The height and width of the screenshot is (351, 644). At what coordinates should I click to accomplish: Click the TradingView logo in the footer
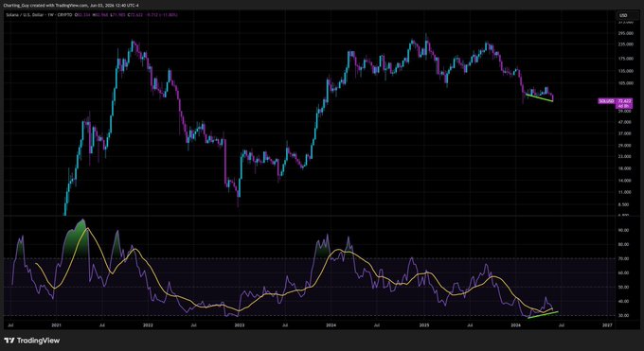click(32, 341)
